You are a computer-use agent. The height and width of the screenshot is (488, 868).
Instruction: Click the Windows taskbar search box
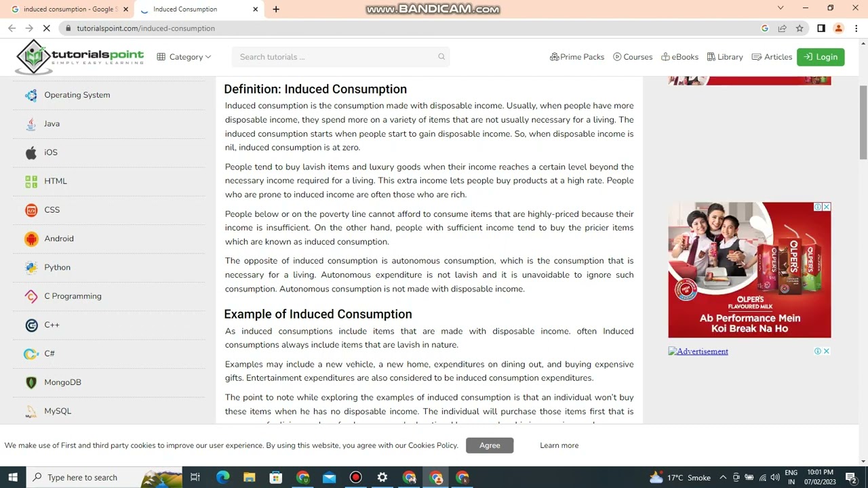click(104, 478)
